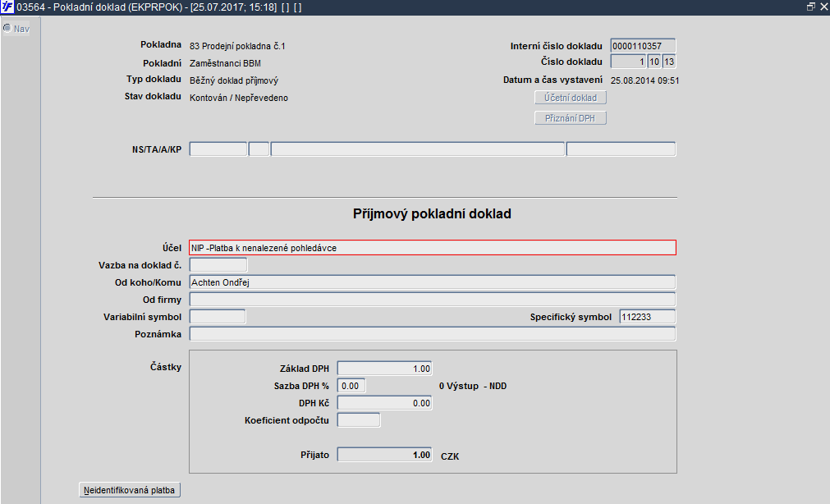Click the application logo icon in title bar
The height and width of the screenshot is (504, 830).
(7, 7)
